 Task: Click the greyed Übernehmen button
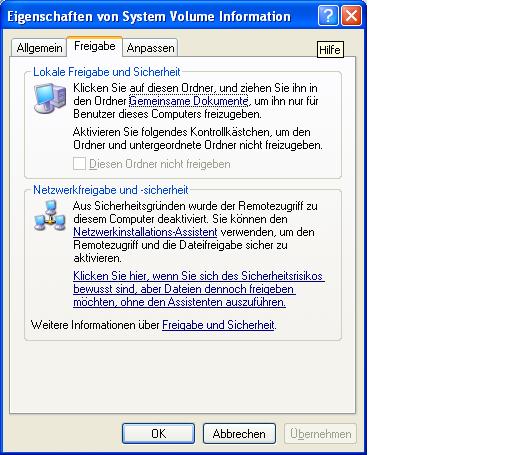point(320,433)
